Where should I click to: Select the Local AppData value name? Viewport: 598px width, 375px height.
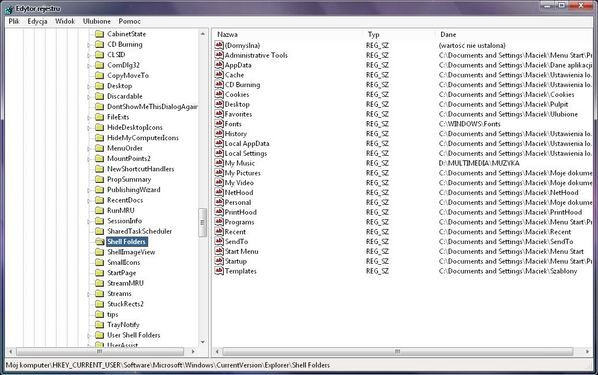[x=247, y=143]
